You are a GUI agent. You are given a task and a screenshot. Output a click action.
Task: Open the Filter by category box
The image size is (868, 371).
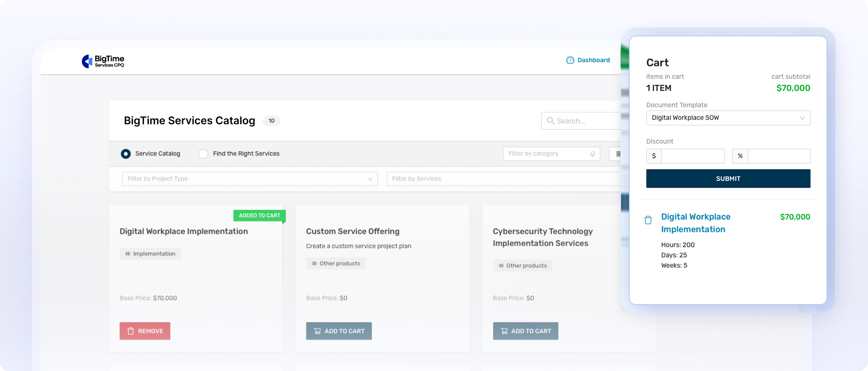[x=551, y=154]
